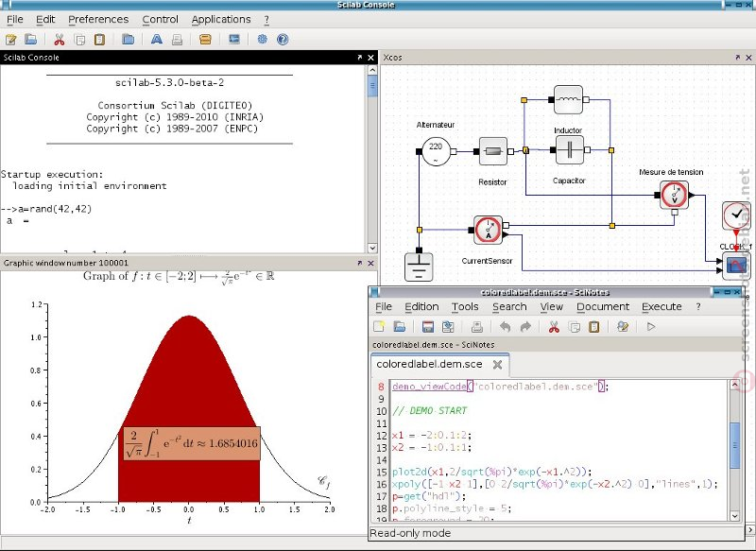Close the Scilab Console panel
The image size is (756, 551).
point(370,58)
